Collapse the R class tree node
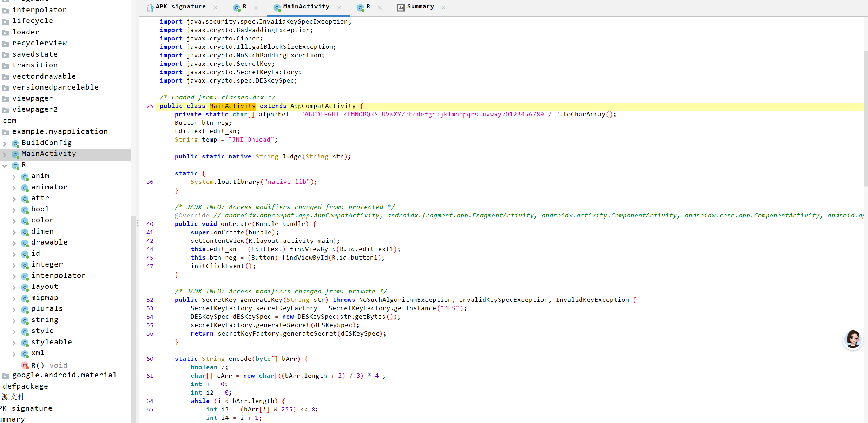Image resolution: width=868 pixels, height=423 pixels. tap(5, 165)
